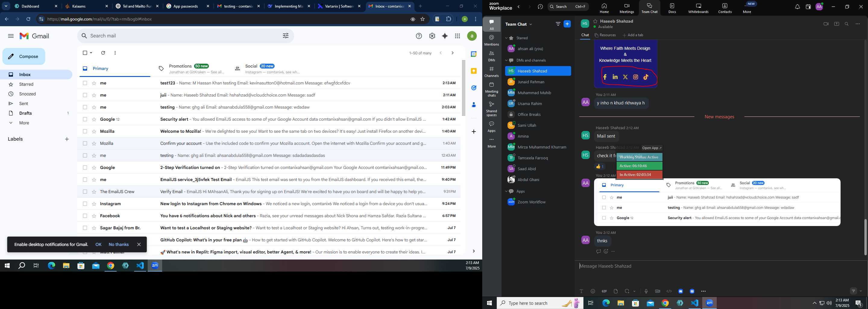Attach a file in Zoom message toolbar

coord(616,291)
